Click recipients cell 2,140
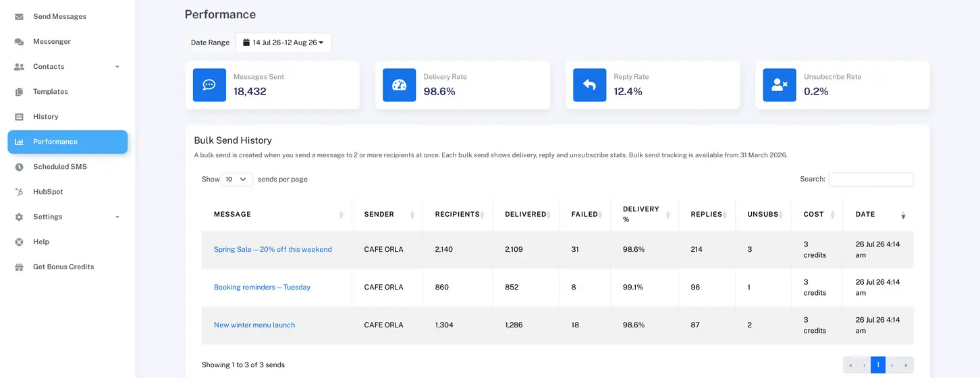Screen dimensions: 980x378 point(444,250)
